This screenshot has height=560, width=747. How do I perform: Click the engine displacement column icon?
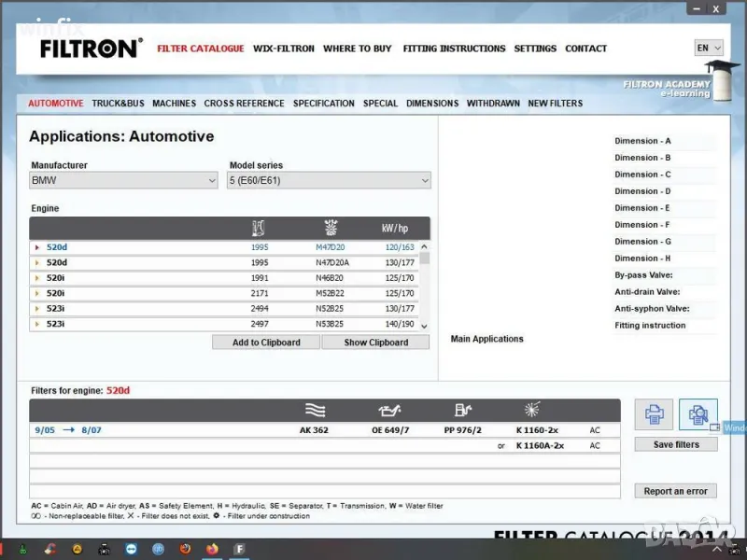click(x=259, y=228)
